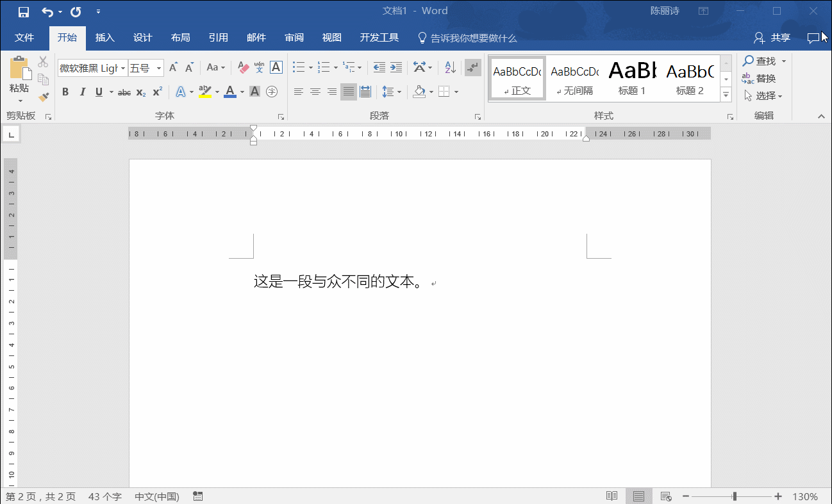The height and width of the screenshot is (504, 832).
Task: Decrease font size with the shrink font icon
Action: [x=190, y=67]
